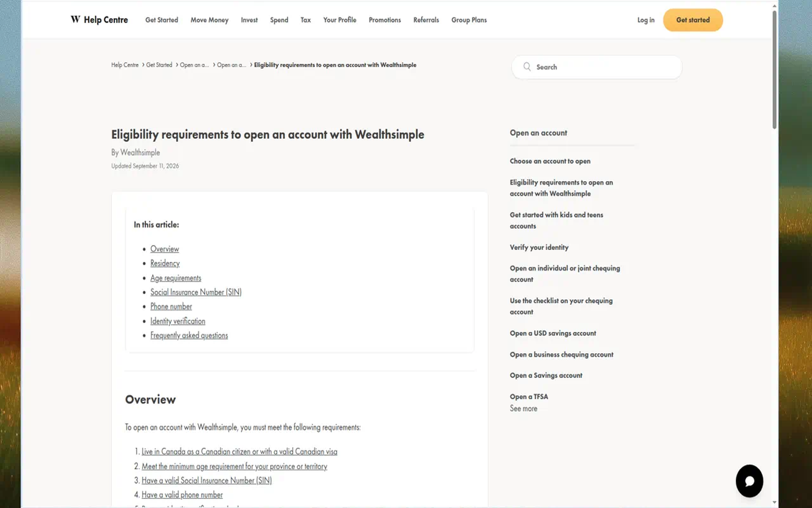Expand sidebar list with See more

[x=523, y=409]
